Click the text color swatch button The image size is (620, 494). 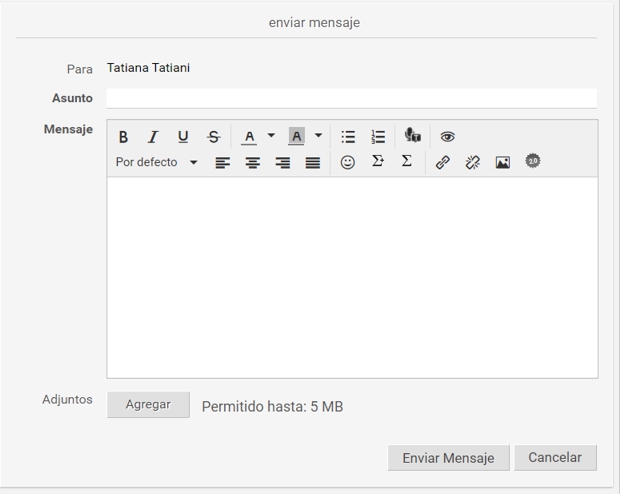(x=249, y=137)
